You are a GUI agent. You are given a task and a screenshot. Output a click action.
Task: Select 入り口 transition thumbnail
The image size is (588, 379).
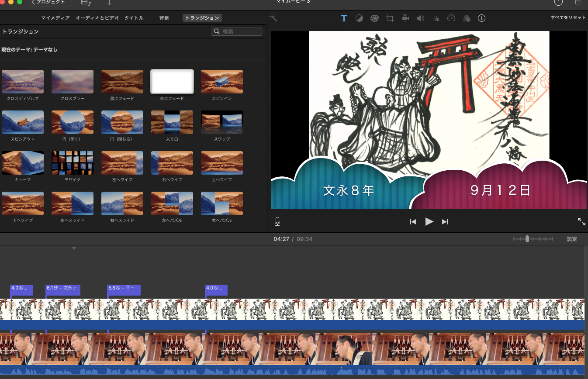pos(172,122)
